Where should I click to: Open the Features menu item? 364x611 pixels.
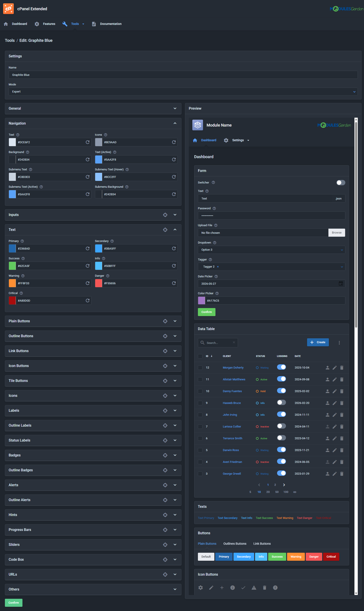(45, 24)
